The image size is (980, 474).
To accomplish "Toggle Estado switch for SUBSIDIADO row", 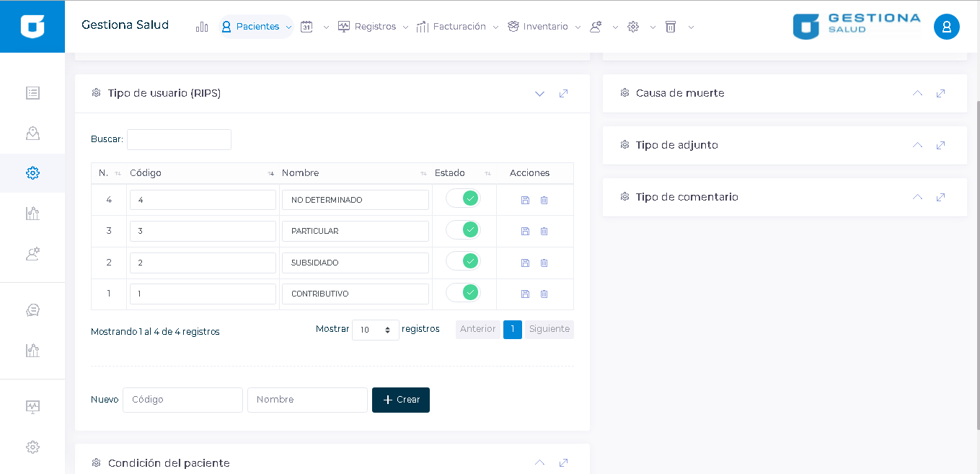I will pos(463,261).
